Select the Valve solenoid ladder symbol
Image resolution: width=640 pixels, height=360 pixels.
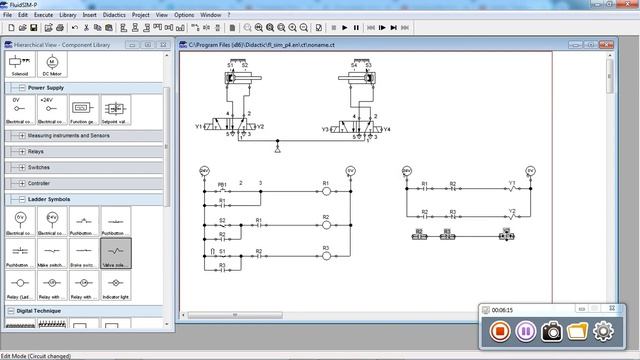pos(116,253)
